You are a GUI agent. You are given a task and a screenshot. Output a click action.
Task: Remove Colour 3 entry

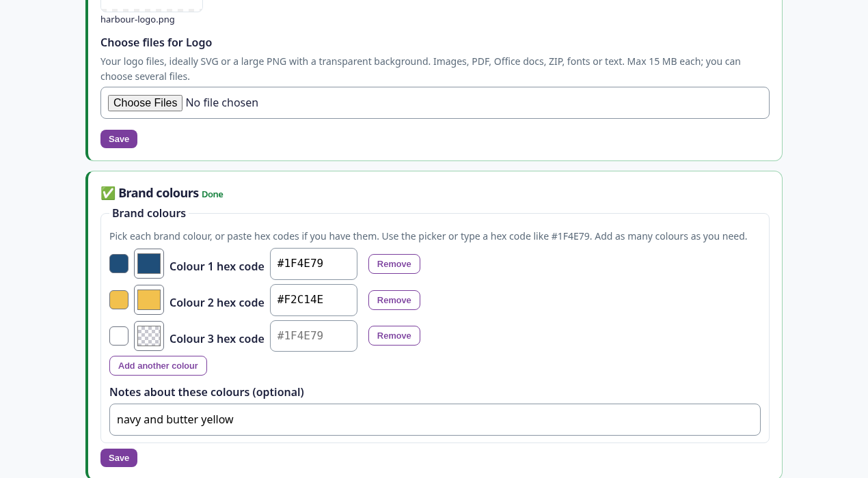click(394, 335)
